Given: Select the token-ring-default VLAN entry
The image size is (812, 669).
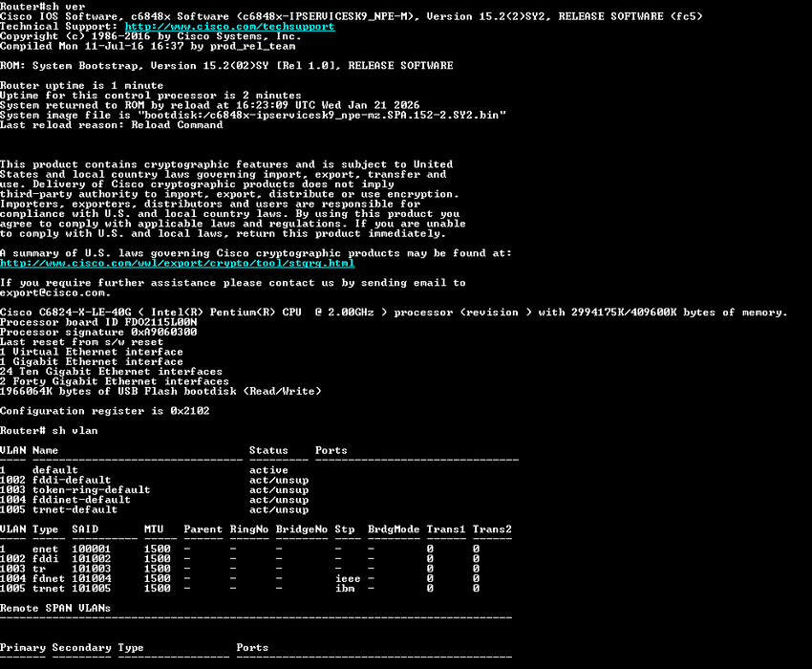Looking at the screenshot, I should (x=91, y=489).
